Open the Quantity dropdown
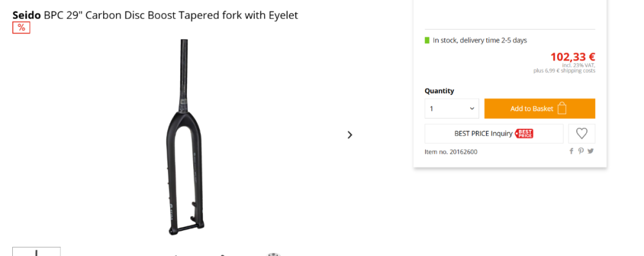Viewport: 644px width, 256px height. [x=452, y=109]
